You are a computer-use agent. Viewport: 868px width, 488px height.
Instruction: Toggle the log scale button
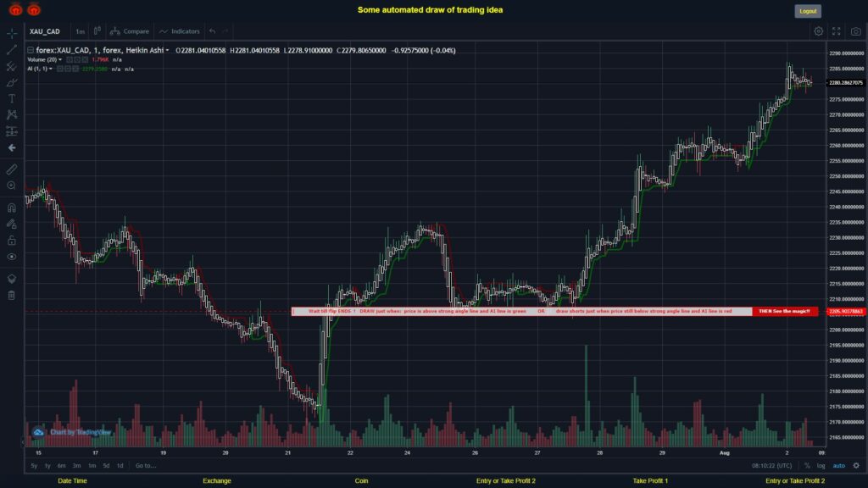[821, 466]
